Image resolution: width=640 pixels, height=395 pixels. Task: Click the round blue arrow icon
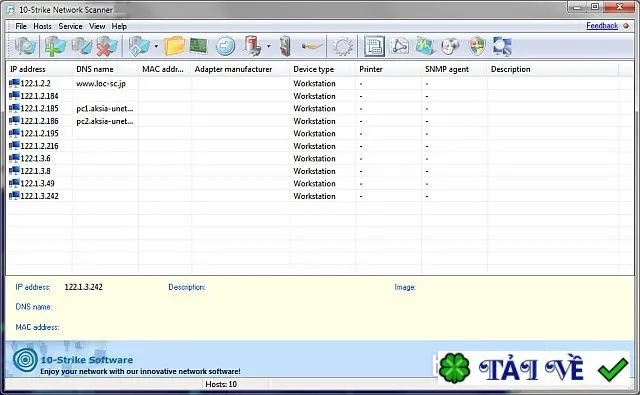coord(225,46)
